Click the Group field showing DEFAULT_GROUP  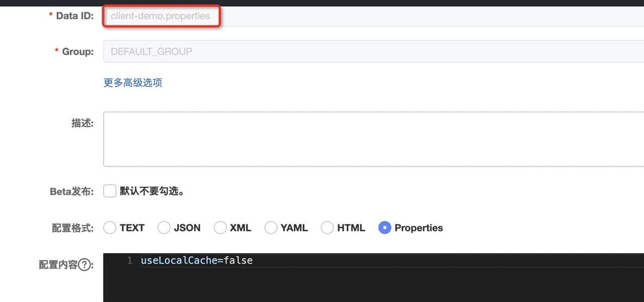[x=373, y=51]
